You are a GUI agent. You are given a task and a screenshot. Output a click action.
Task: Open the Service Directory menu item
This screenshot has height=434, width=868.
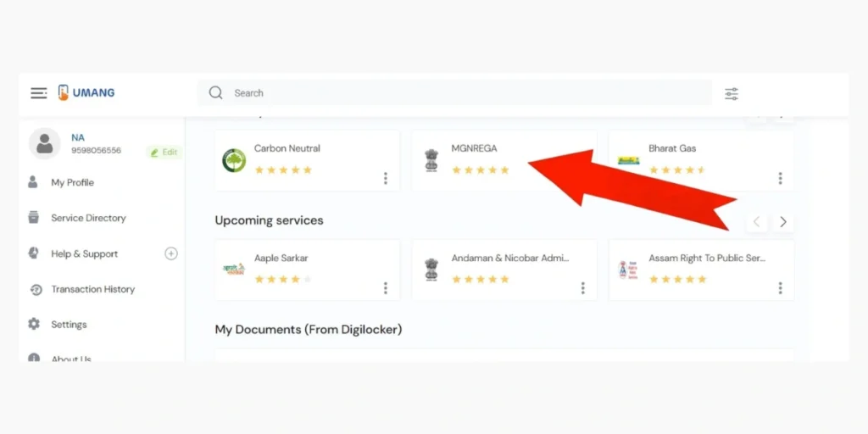click(x=88, y=218)
